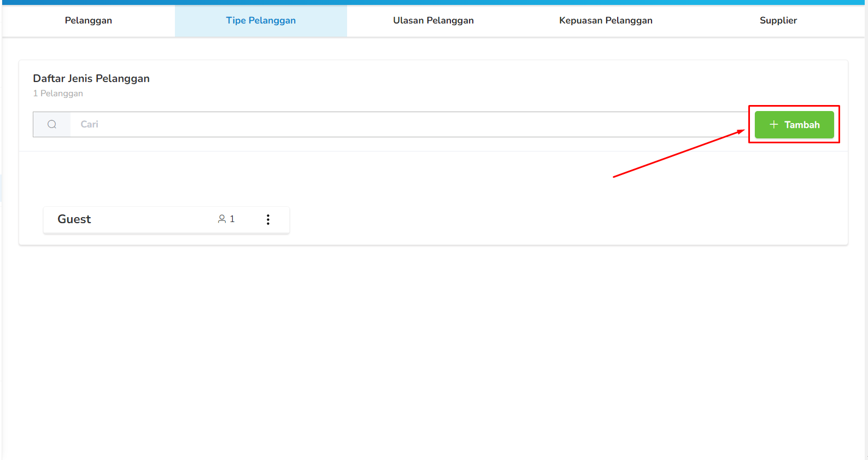Click the Guest customer type name
The width and height of the screenshot is (868, 460).
point(74,219)
